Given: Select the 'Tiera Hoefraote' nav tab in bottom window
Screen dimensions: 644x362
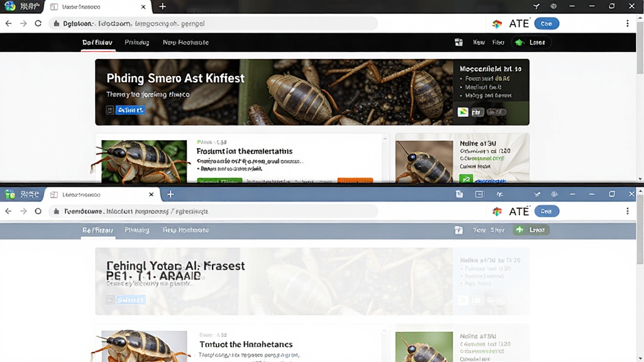Looking at the screenshot, I should (x=186, y=230).
